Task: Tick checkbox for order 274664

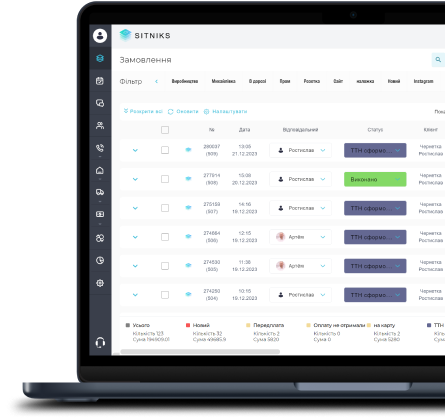Action: (165, 237)
